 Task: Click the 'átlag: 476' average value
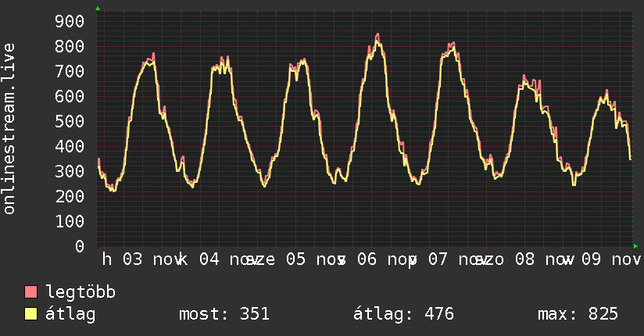pyautogui.click(x=404, y=314)
